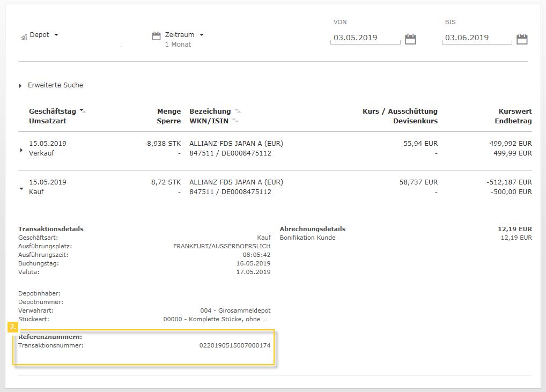
Task: Click the Bezeichnung column header
Action: tap(210, 112)
